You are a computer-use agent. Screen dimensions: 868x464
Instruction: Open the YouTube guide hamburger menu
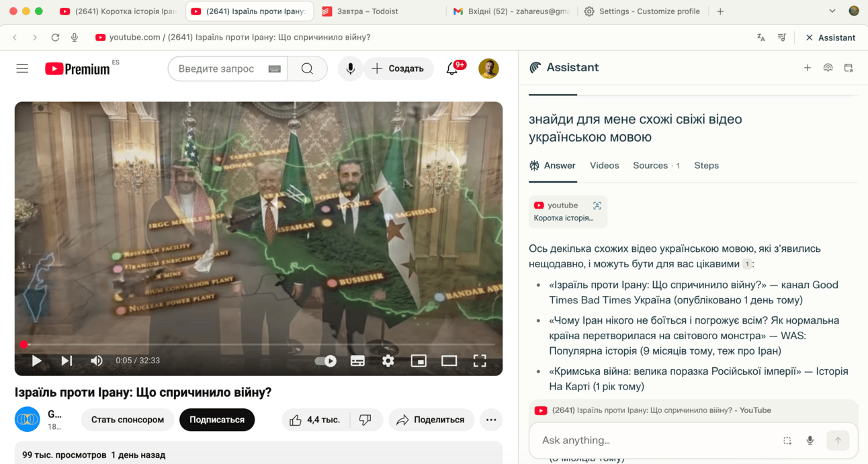coord(22,68)
